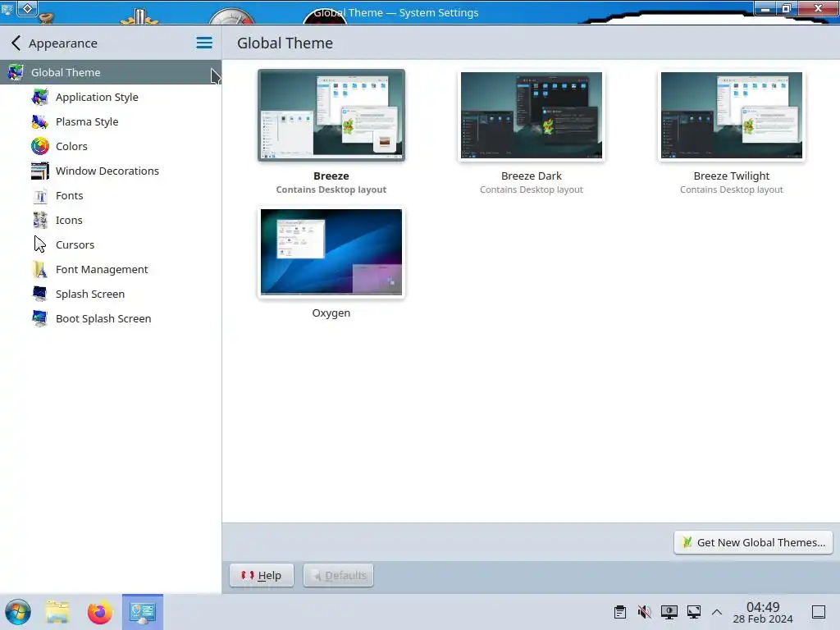Image resolution: width=840 pixels, height=630 pixels.
Task: Select Icons in the sidebar list
Action: 111,220
